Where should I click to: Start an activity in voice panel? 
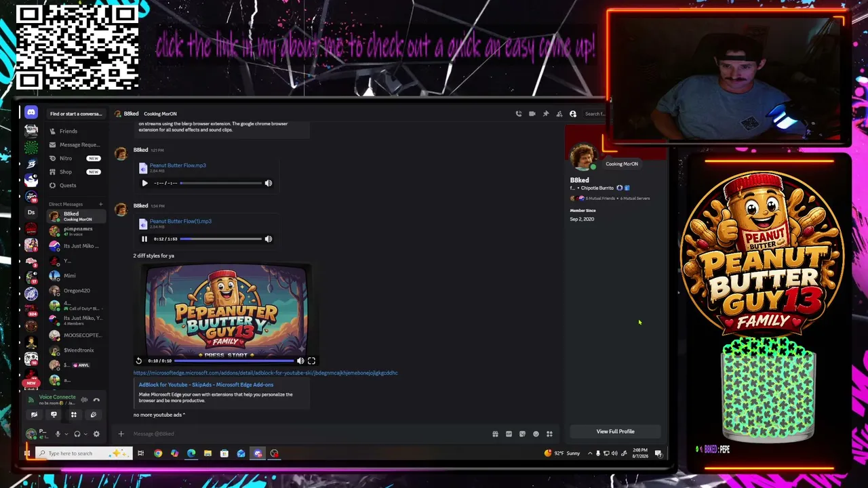[73, 415]
